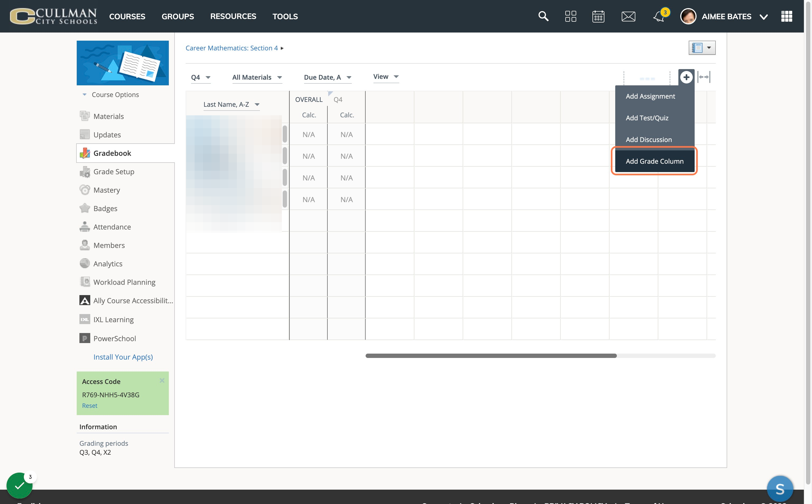
Task: Click the expand column width icon
Action: (x=704, y=77)
